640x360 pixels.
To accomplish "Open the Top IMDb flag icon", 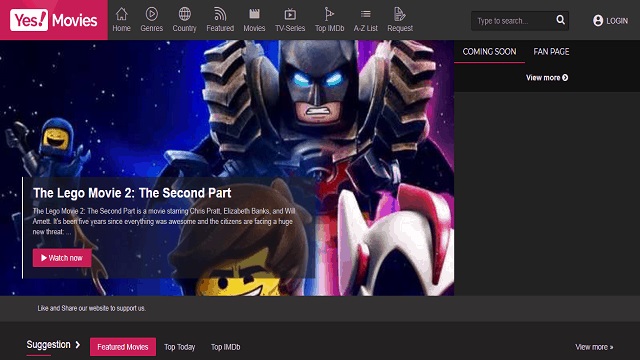I will coord(329,14).
